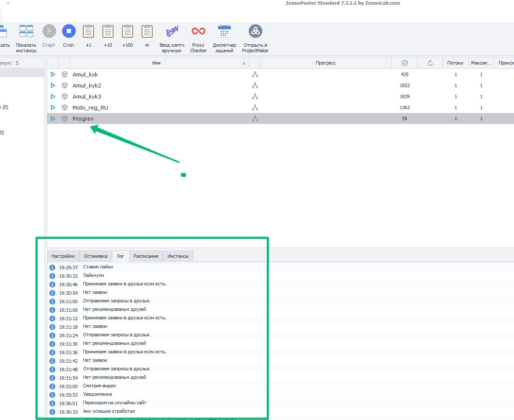This screenshot has width=514, height=420.
Task: Select the Amul_kyk3 project name
Action: 87,96
